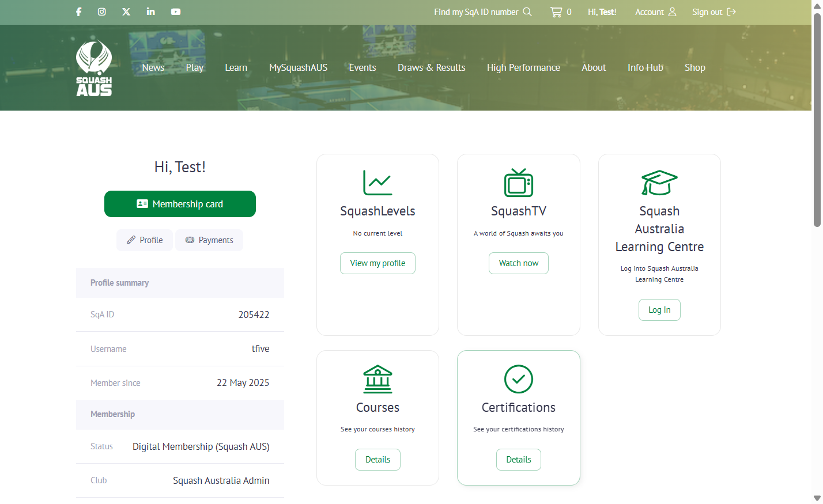Open the YouTube social icon
823x504 pixels.
176,12
